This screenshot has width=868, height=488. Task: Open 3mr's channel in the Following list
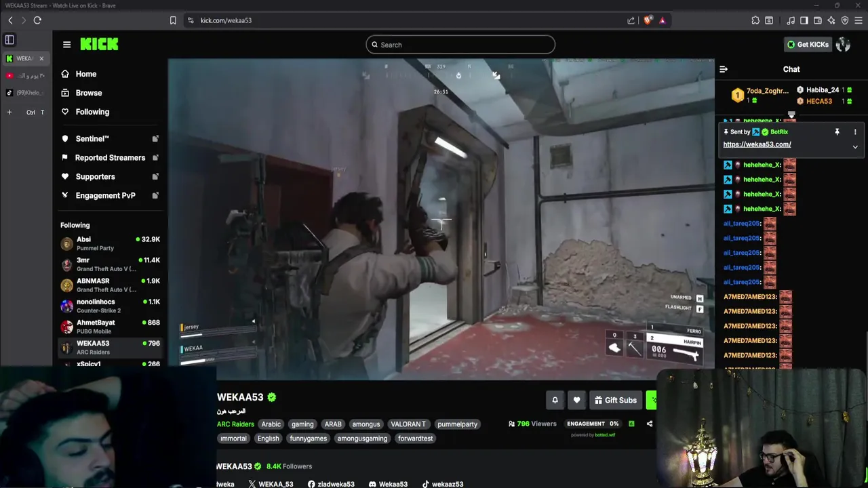[x=111, y=264]
